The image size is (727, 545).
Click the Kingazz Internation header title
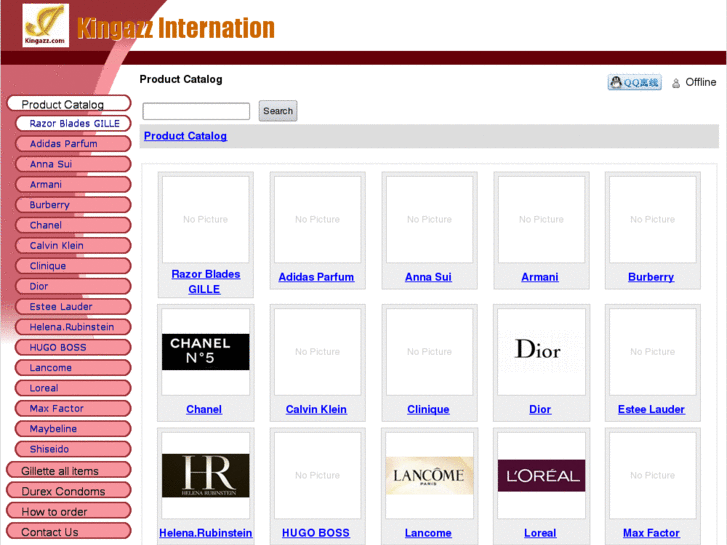[x=176, y=28]
